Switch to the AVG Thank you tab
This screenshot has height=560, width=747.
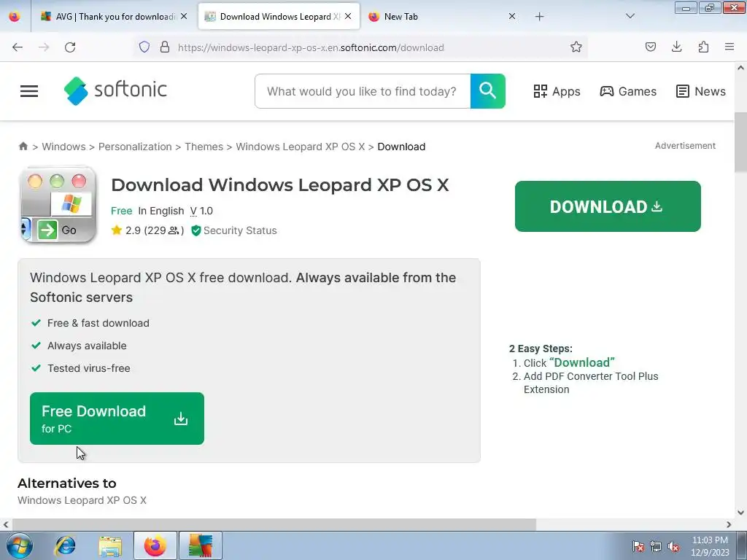click(x=113, y=16)
